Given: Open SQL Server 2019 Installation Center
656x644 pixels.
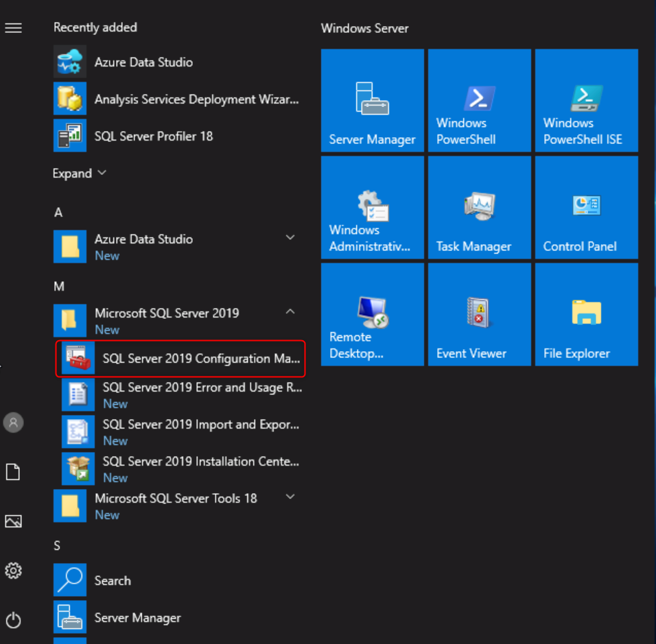Looking at the screenshot, I should [182, 469].
